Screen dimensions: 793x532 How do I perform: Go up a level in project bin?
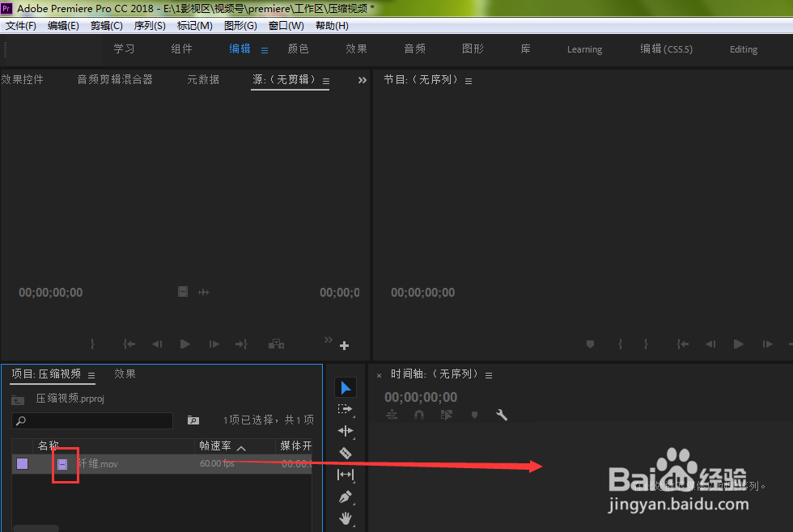[x=18, y=399]
